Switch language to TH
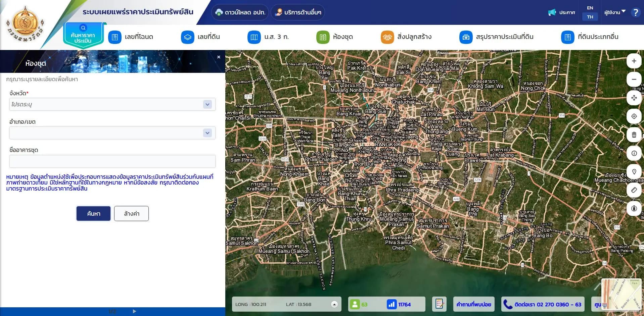The image size is (644, 316). click(x=590, y=17)
